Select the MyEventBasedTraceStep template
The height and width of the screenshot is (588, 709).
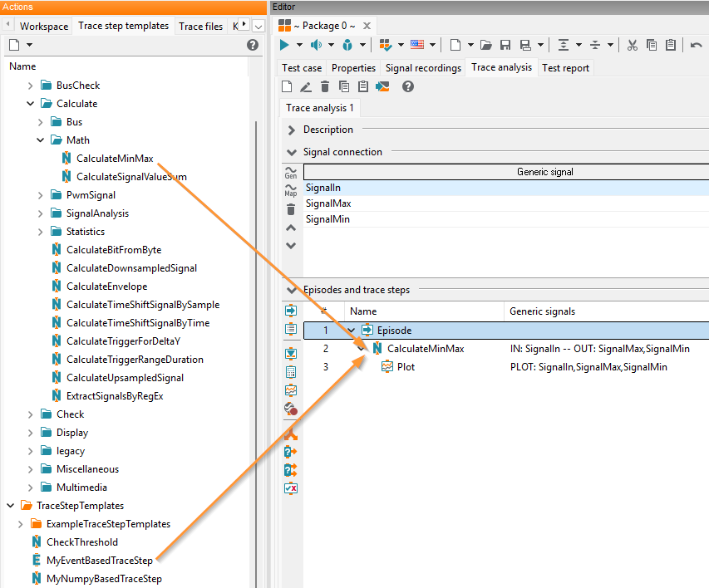tap(100, 561)
